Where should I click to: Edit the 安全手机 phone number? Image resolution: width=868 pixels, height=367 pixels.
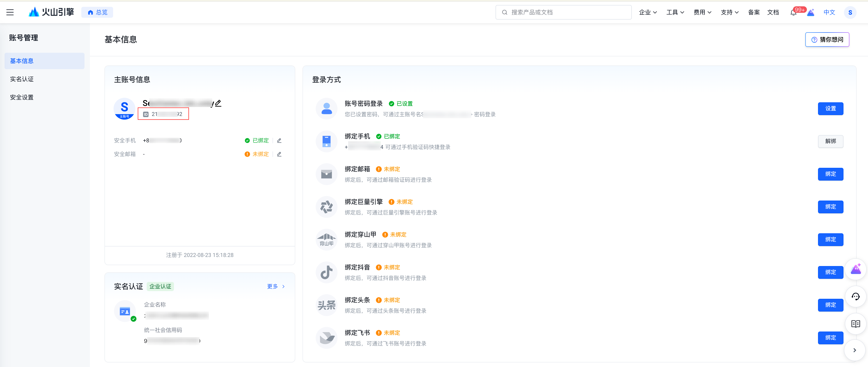[279, 141]
